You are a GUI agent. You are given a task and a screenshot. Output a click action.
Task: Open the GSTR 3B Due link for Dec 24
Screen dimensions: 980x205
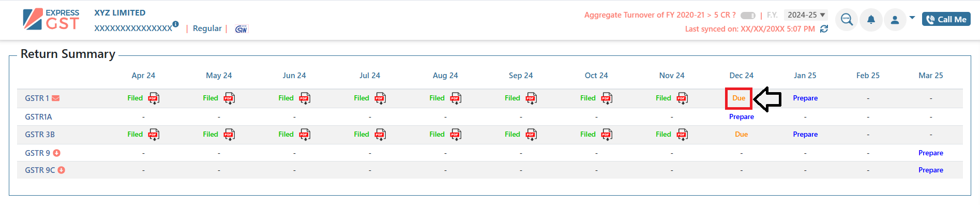(741, 135)
